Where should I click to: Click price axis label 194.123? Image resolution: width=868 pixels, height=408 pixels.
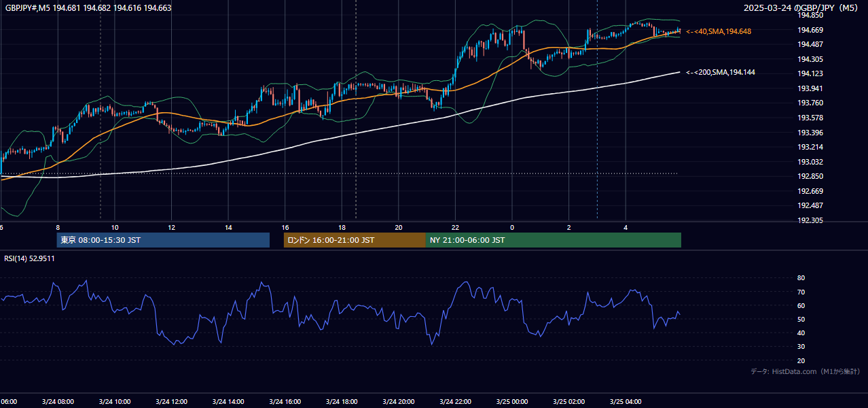pyautogui.click(x=810, y=73)
